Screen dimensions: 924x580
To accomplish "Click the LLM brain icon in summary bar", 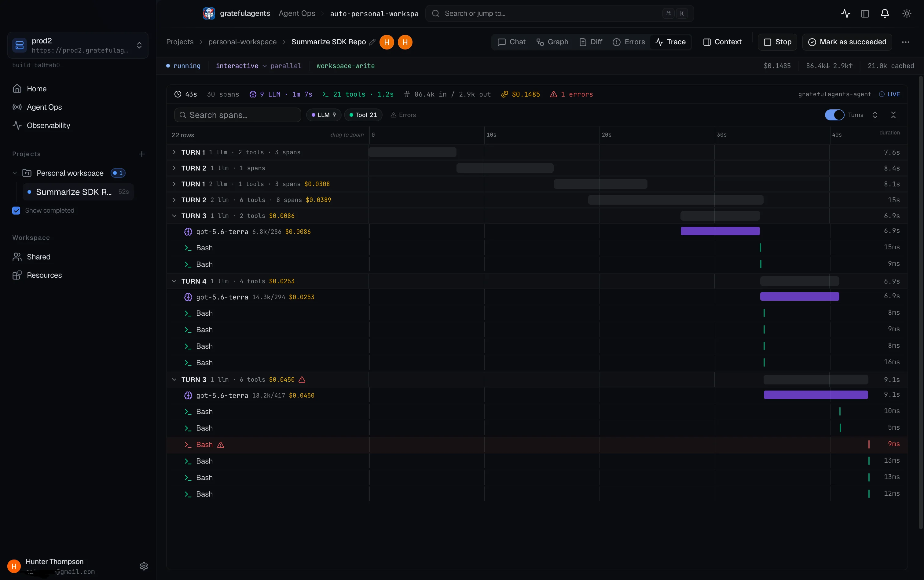I will [x=253, y=94].
